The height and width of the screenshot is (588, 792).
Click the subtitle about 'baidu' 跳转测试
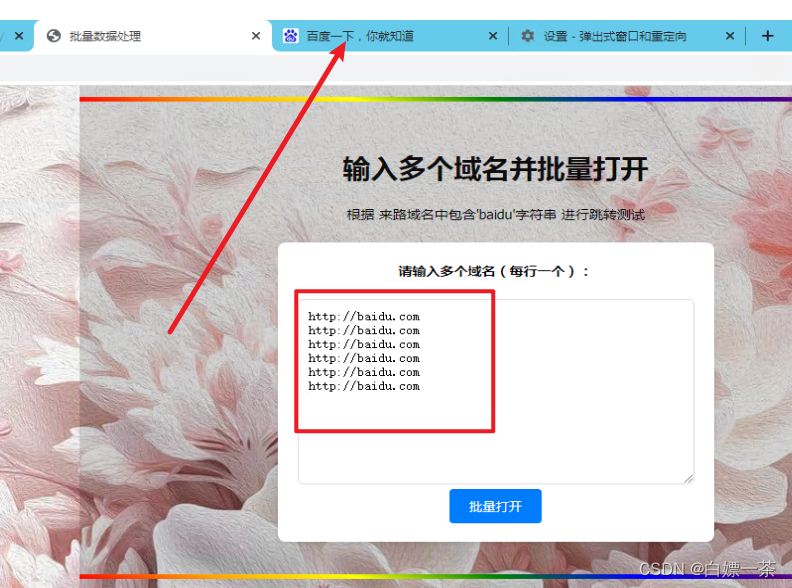pos(496,215)
